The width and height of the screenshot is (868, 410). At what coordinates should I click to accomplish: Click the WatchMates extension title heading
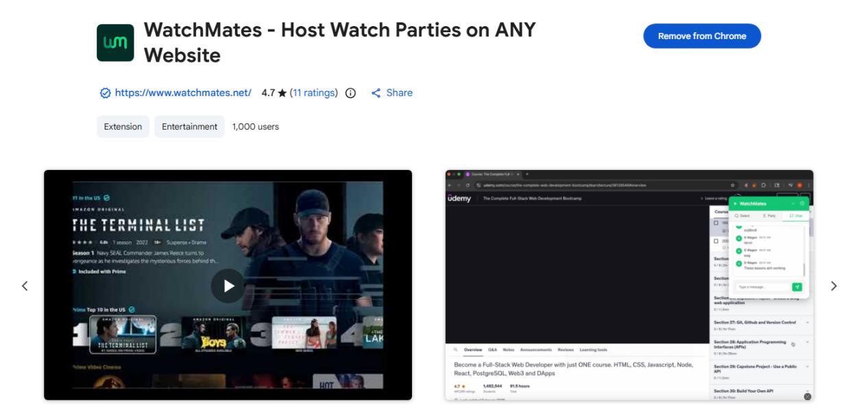pos(339,43)
